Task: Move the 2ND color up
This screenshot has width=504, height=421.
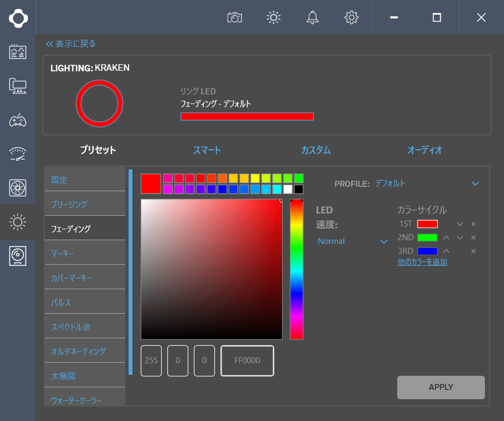Action: [x=446, y=237]
